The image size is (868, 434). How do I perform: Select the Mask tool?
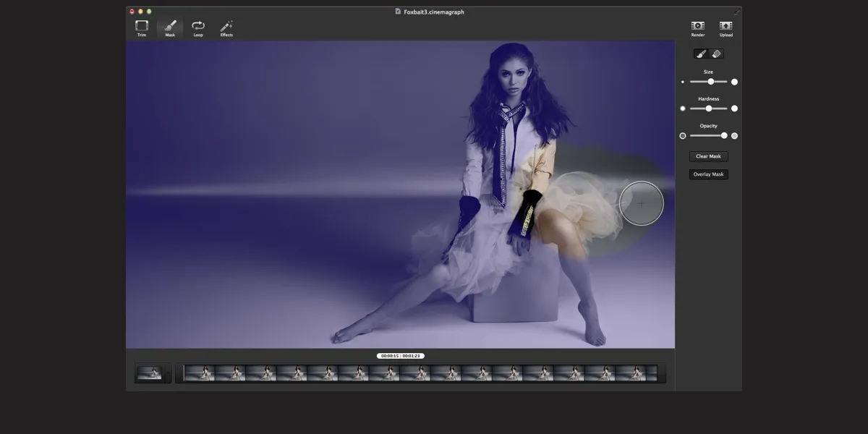pyautogui.click(x=170, y=28)
